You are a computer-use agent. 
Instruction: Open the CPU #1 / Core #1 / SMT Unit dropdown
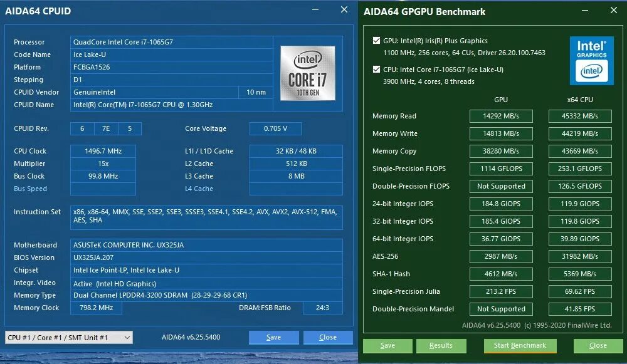(x=69, y=337)
